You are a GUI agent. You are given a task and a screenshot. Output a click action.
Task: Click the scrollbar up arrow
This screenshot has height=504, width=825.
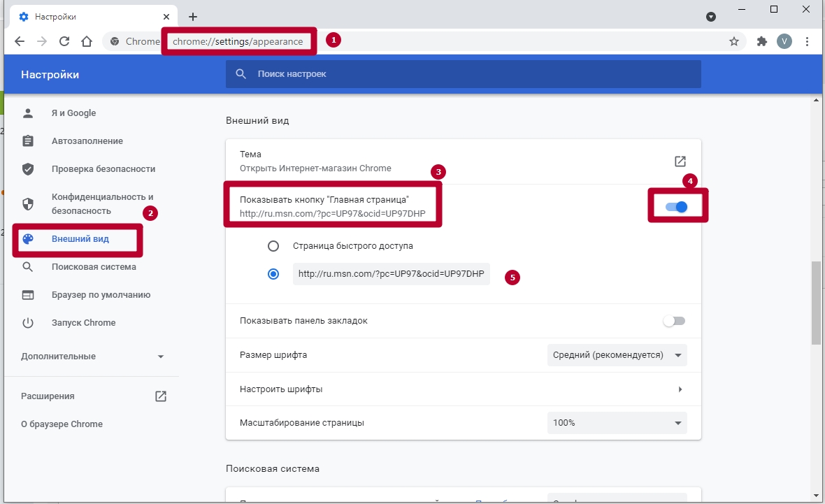click(816, 100)
